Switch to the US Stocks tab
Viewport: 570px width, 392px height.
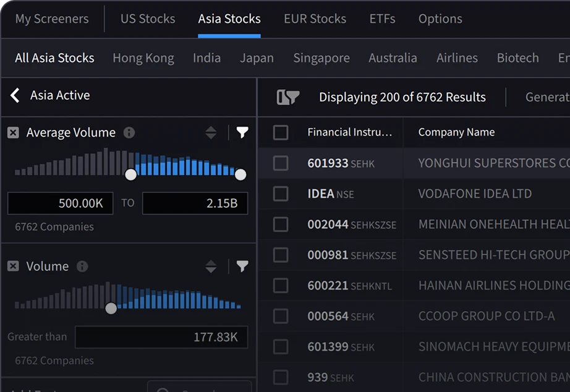148,19
